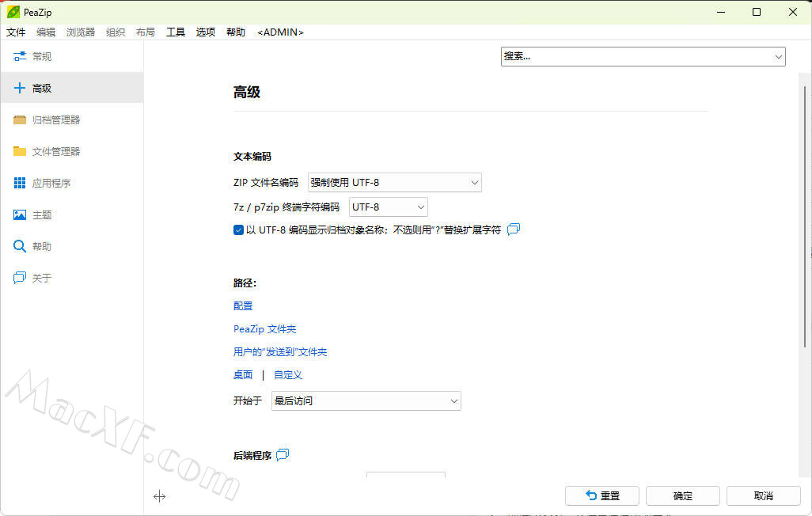812x516 pixels.
Task: Click the speech bubble icon beside 关于
Action: click(x=20, y=278)
